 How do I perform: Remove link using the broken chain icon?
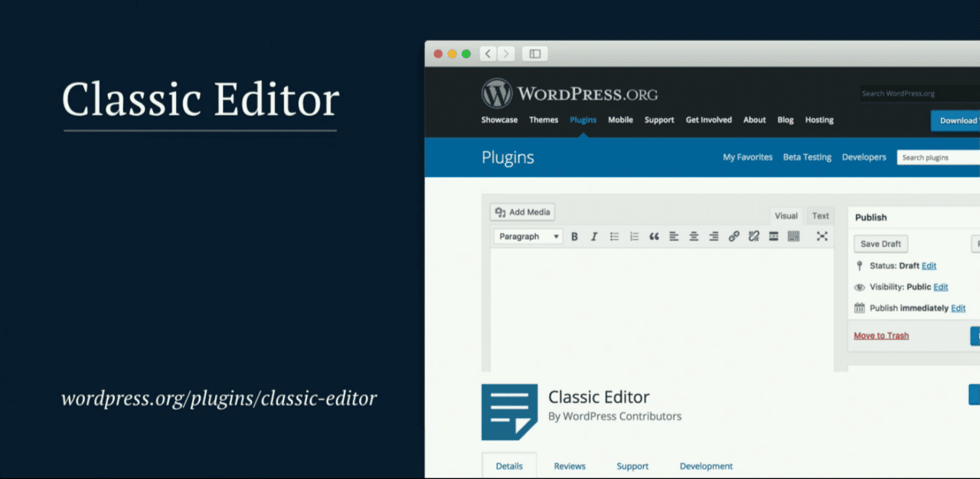tap(753, 236)
